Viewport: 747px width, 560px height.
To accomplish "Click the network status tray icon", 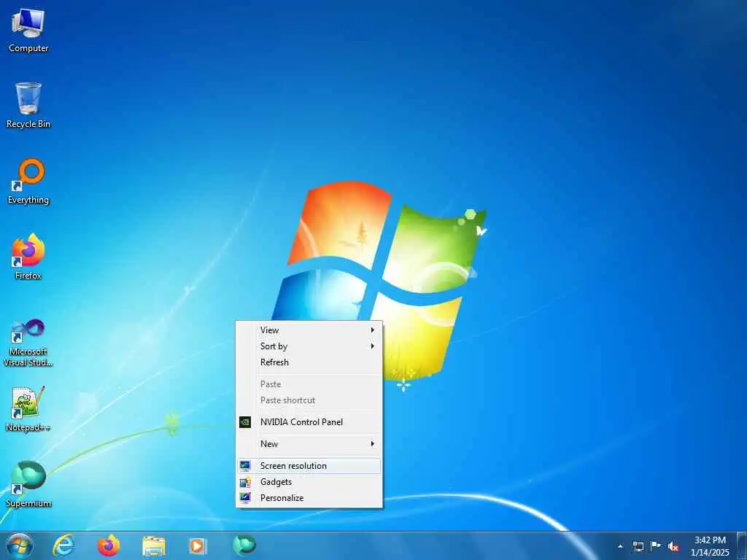I will (x=638, y=546).
